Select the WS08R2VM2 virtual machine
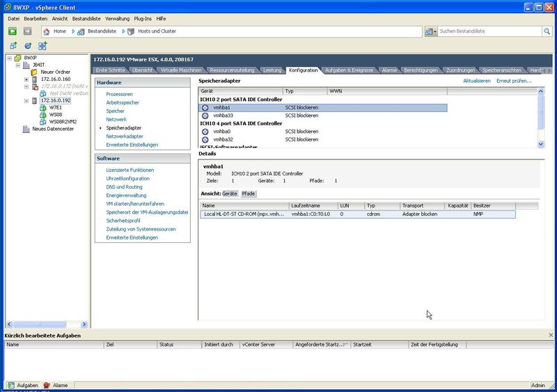Viewport: 557px width, 392px height. 62,122
